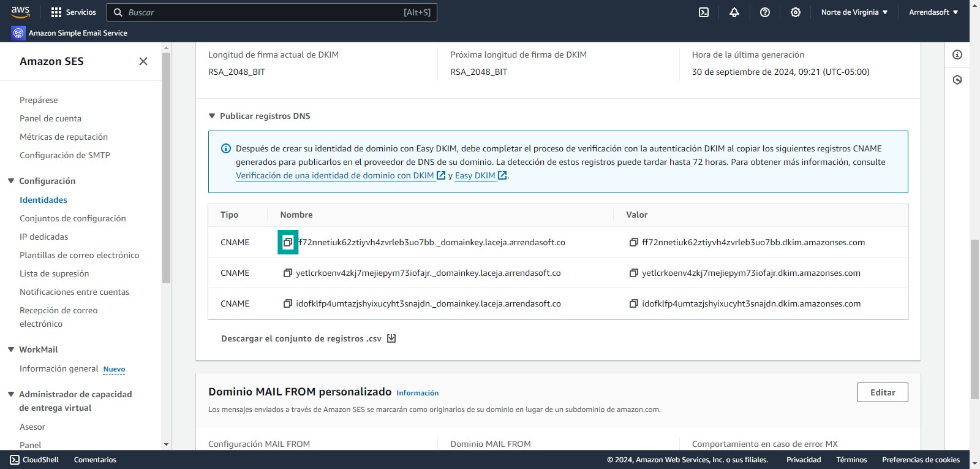The height and width of the screenshot is (469, 980).
Task: Click the 30 de septiembre de 2024 timestamp
Action: tap(780, 72)
